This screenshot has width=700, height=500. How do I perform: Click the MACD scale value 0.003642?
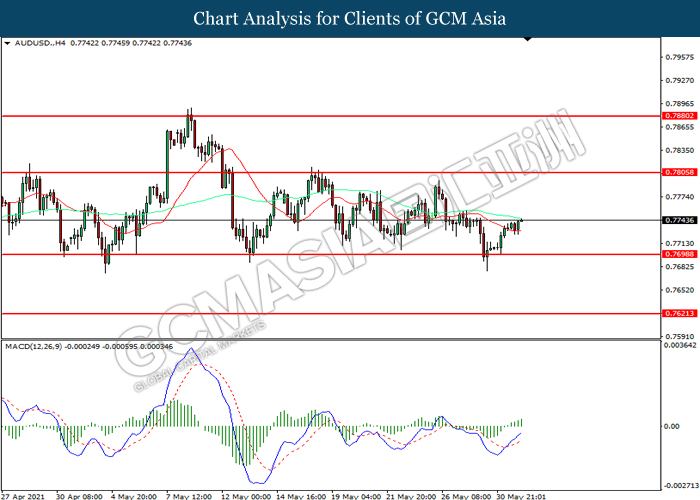[x=680, y=345]
